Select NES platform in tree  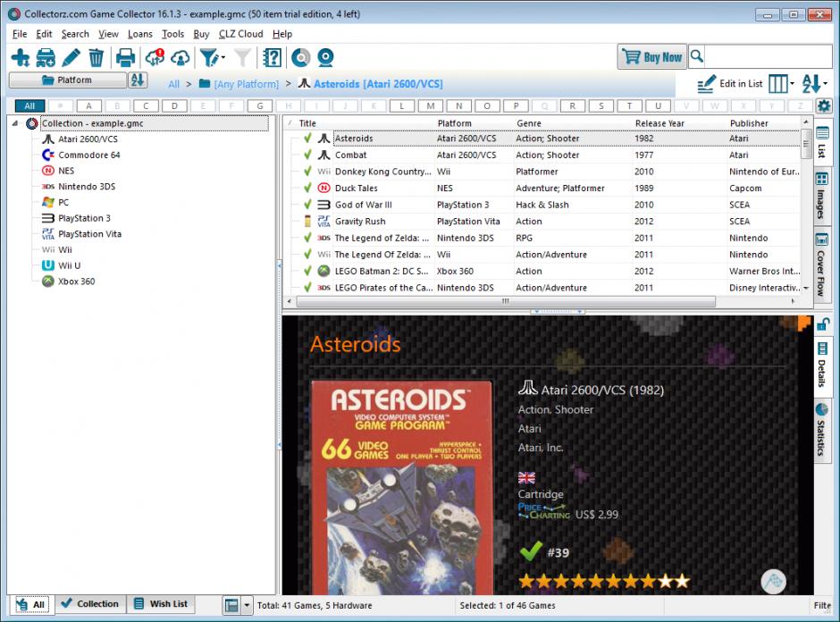[x=66, y=171]
